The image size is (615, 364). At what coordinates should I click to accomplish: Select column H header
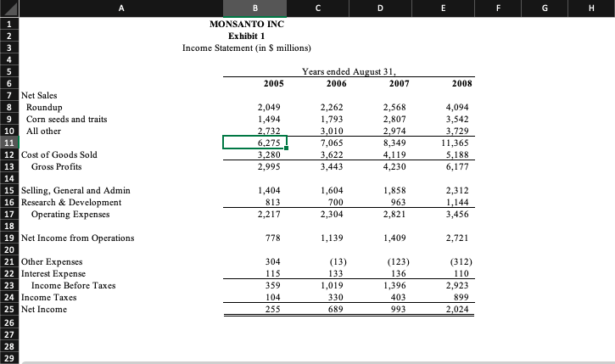coord(591,8)
